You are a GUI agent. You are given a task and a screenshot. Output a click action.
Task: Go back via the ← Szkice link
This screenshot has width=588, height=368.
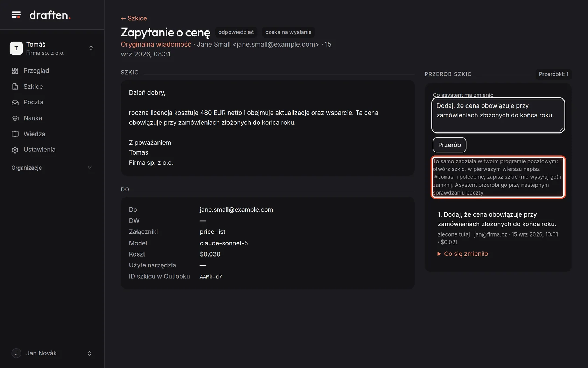coord(134,18)
